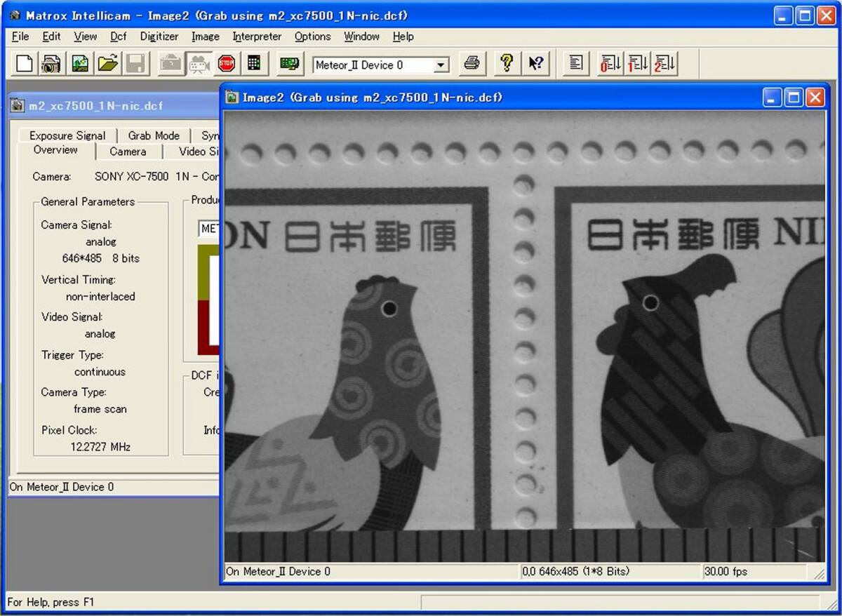Click the 'Pixel Clock:' label

coord(69,430)
